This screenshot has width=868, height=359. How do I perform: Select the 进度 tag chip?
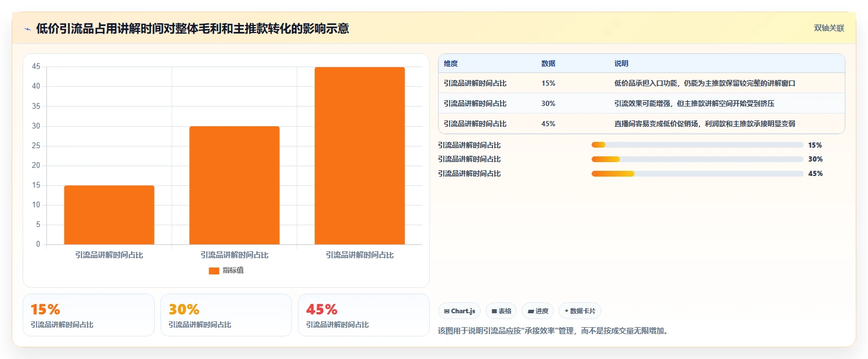tap(538, 311)
